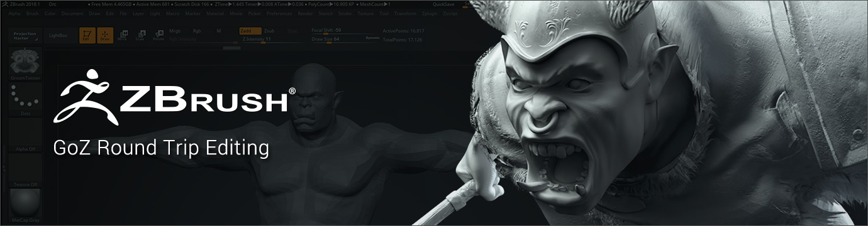Viewport: 868px width, 226px height.
Task: Adjust the Rgb Intensity slider
Action: pos(203,40)
